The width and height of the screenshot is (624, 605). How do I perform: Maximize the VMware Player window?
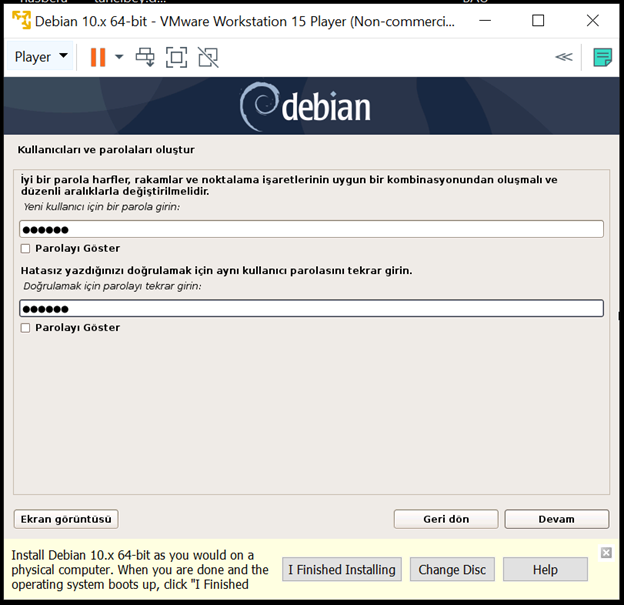coord(538,20)
